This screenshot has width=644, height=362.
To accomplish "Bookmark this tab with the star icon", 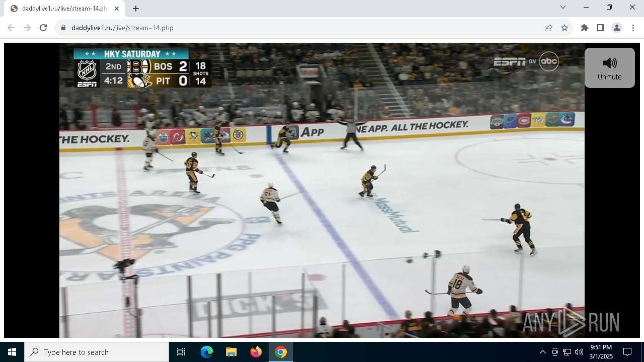I will coord(565,28).
